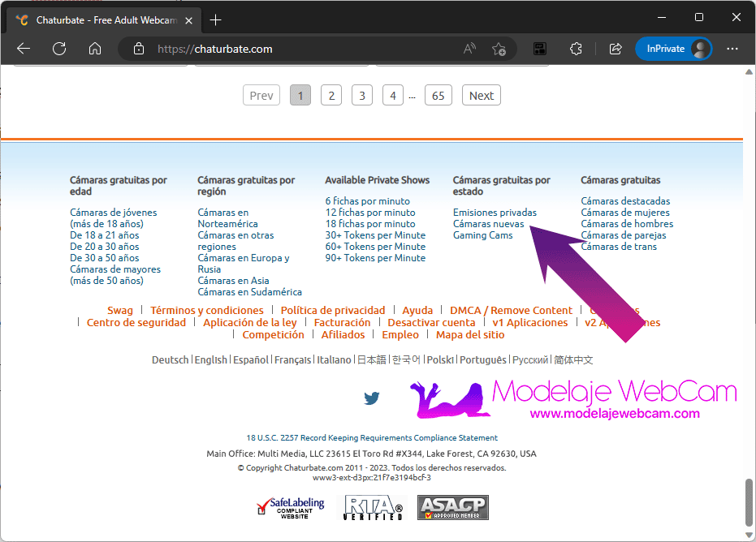Open 'DMCA / Remove Content' link

511,310
